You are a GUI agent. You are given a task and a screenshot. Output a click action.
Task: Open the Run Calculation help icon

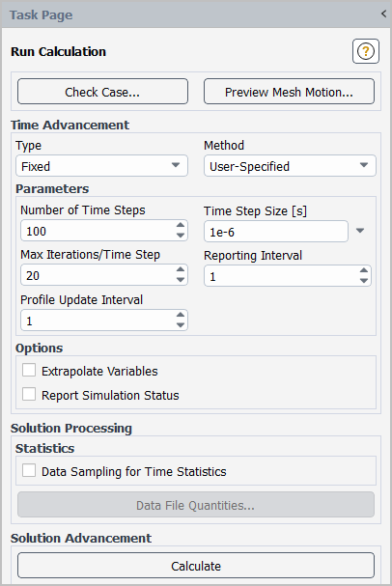[x=366, y=51]
